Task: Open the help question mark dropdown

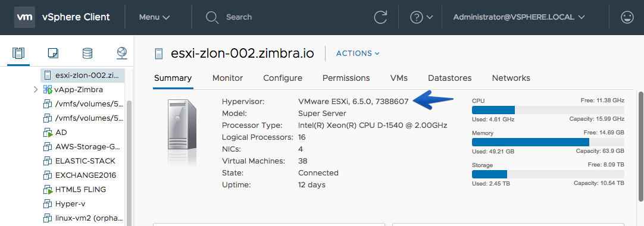Action: pos(421,17)
